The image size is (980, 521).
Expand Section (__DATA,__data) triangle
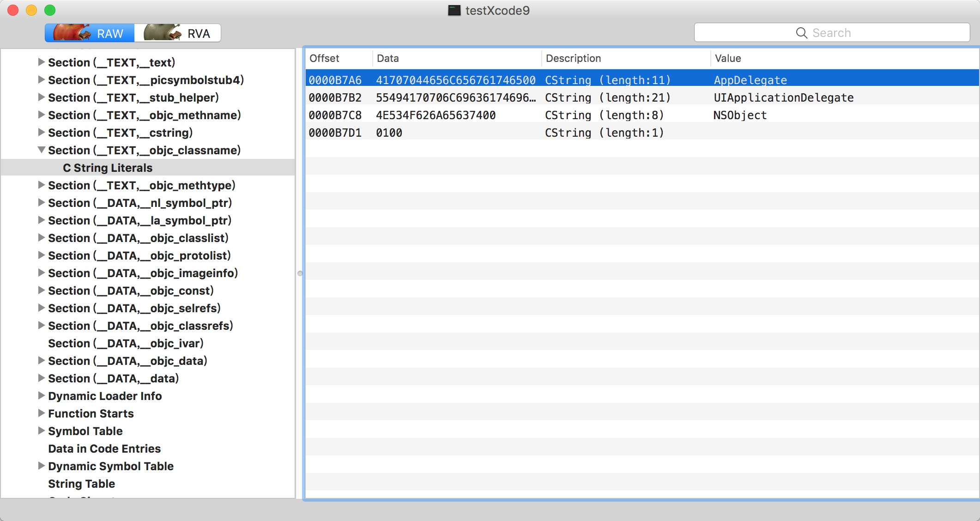coord(41,378)
